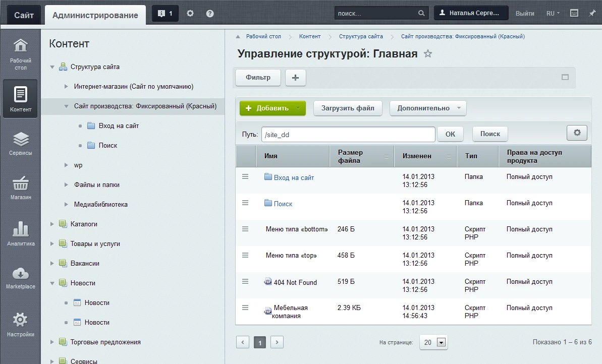
Task: Click the OK button next to path
Action: point(450,134)
